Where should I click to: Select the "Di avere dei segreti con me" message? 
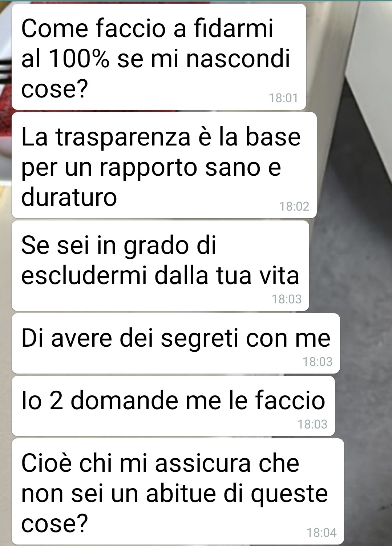pyautogui.click(x=176, y=343)
